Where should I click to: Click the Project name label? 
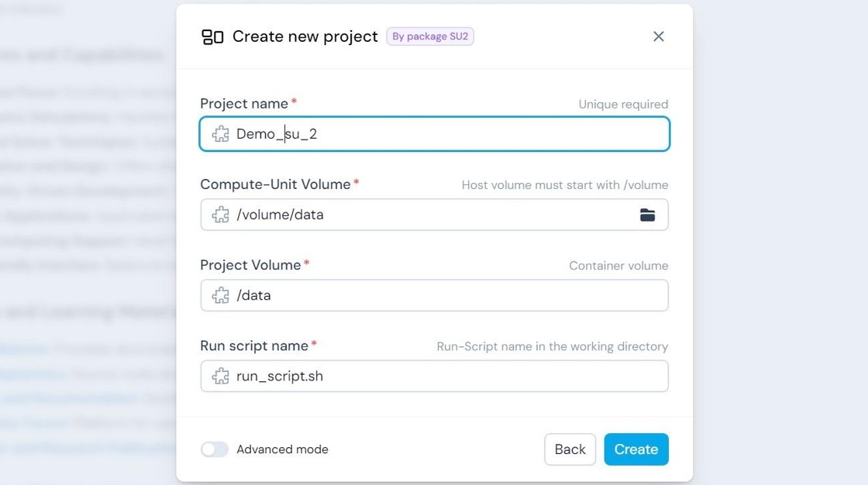(244, 104)
